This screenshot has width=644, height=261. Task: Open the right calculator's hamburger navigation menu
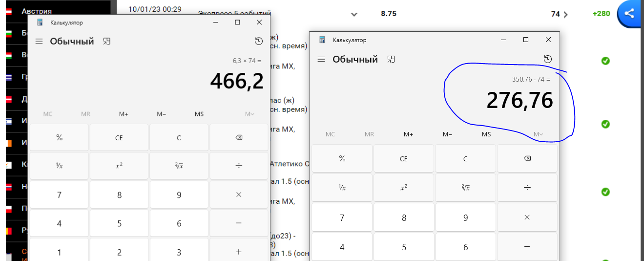(321, 59)
